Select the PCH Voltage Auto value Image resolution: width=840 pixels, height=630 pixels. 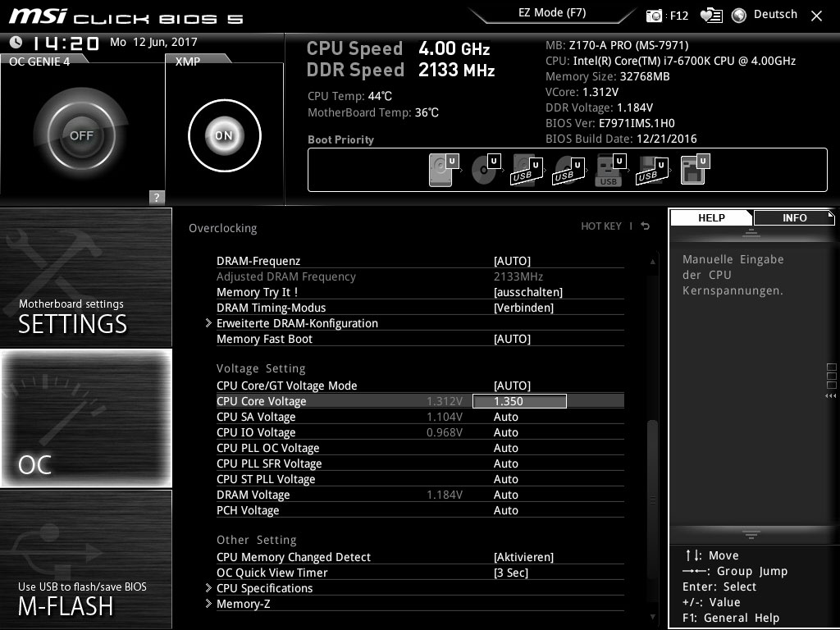click(505, 509)
